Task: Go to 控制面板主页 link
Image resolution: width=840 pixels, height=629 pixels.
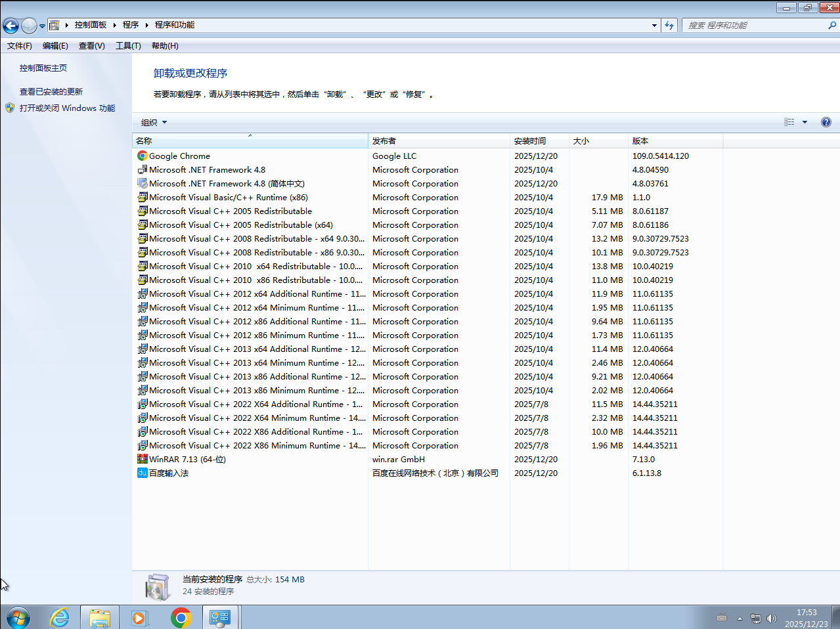Action: point(43,68)
